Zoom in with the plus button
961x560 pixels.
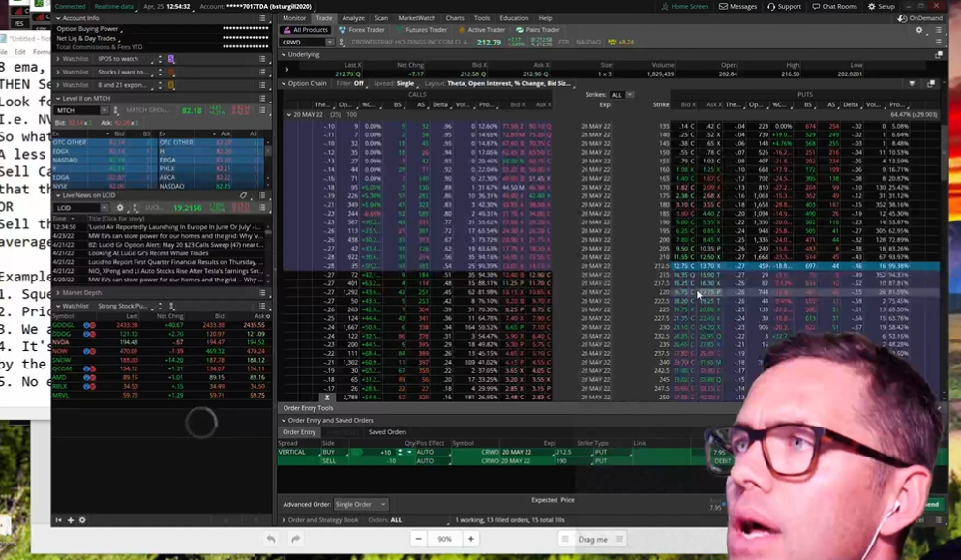pyautogui.click(x=470, y=539)
